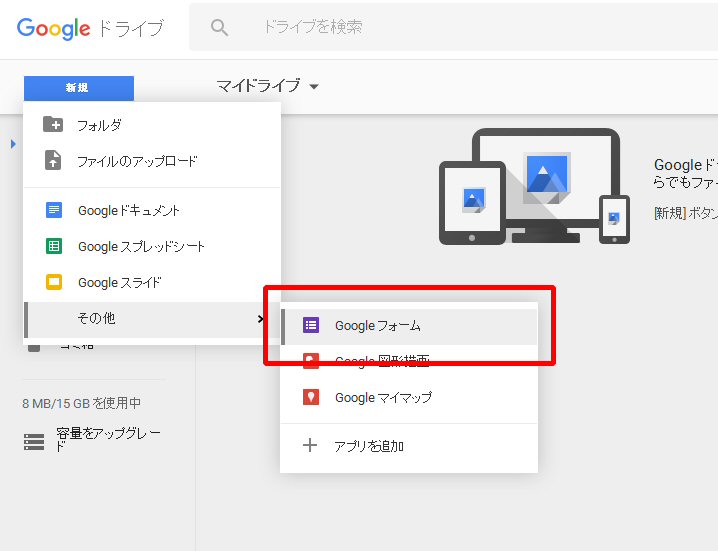Create a Google ドキュメント
The width and height of the screenshot is (718, 551).
[x=152, y=210]
